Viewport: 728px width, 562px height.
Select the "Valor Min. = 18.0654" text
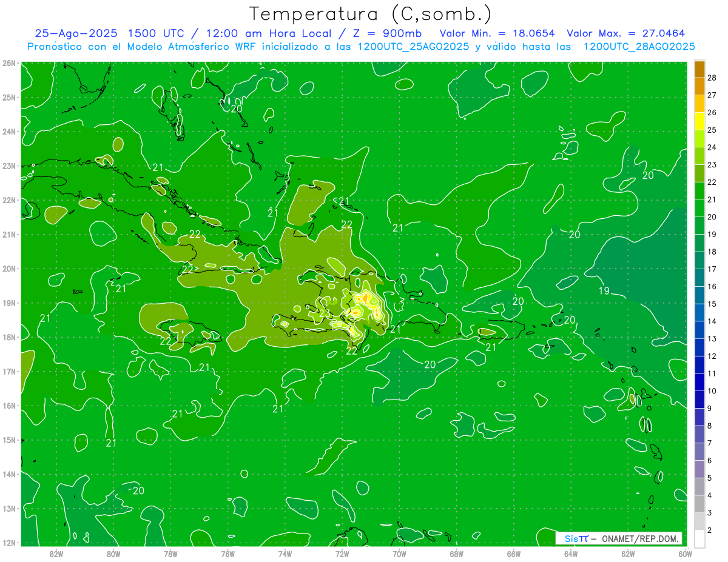coord(497,33)
